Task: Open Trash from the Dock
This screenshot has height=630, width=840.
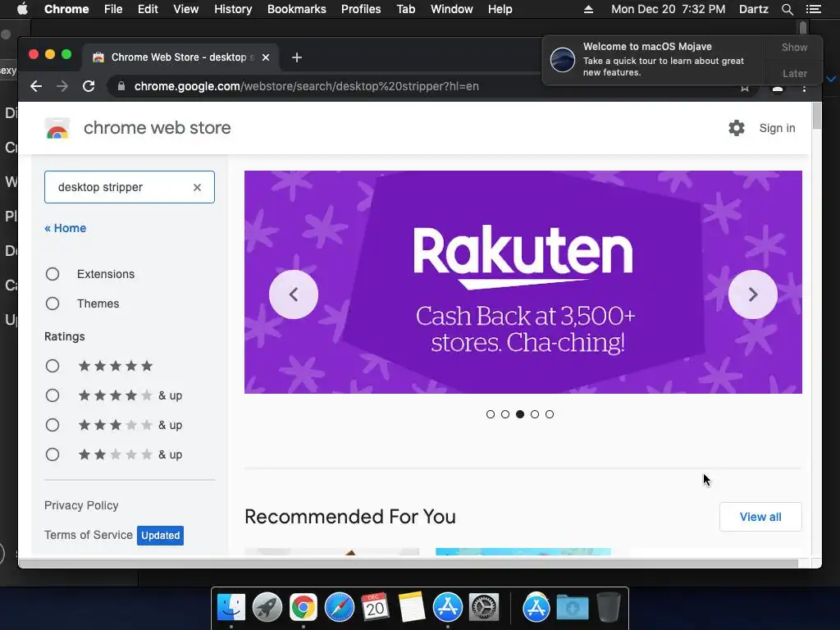Action: coord(609,608)
